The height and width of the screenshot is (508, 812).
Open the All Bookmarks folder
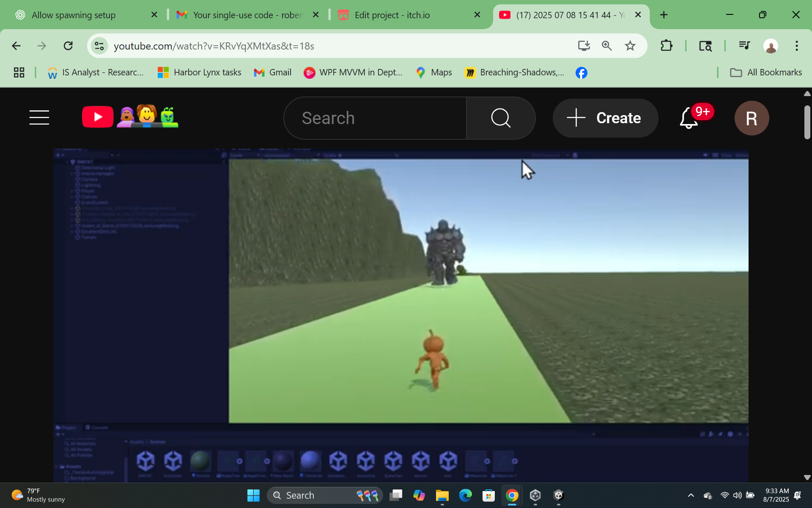pyautogui.click(x=766, y=72)
